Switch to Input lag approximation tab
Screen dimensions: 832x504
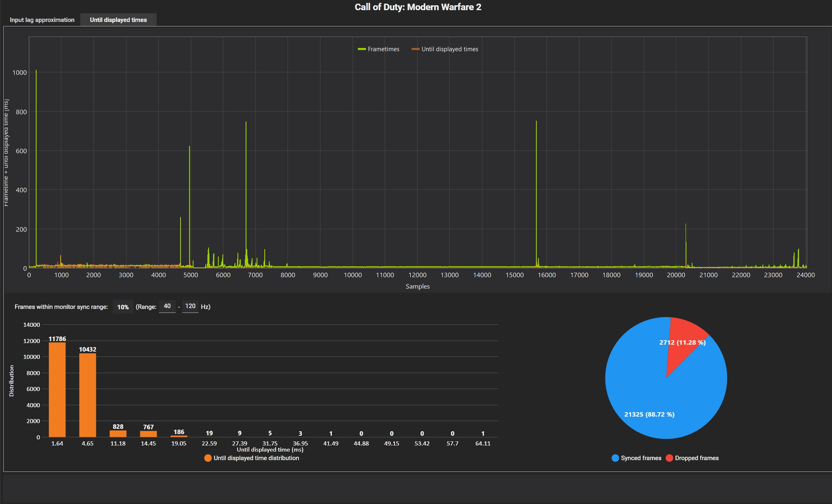click(x=42, y=20)
